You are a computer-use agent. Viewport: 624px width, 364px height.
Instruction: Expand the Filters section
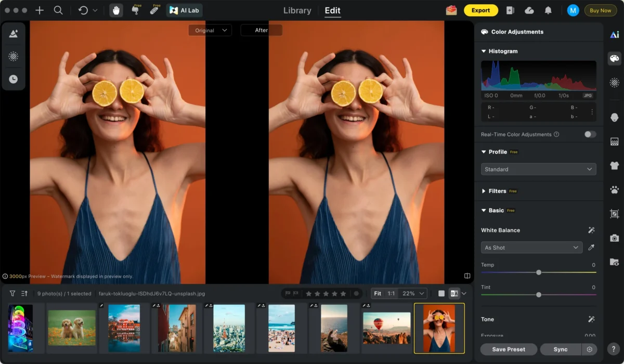484,191
